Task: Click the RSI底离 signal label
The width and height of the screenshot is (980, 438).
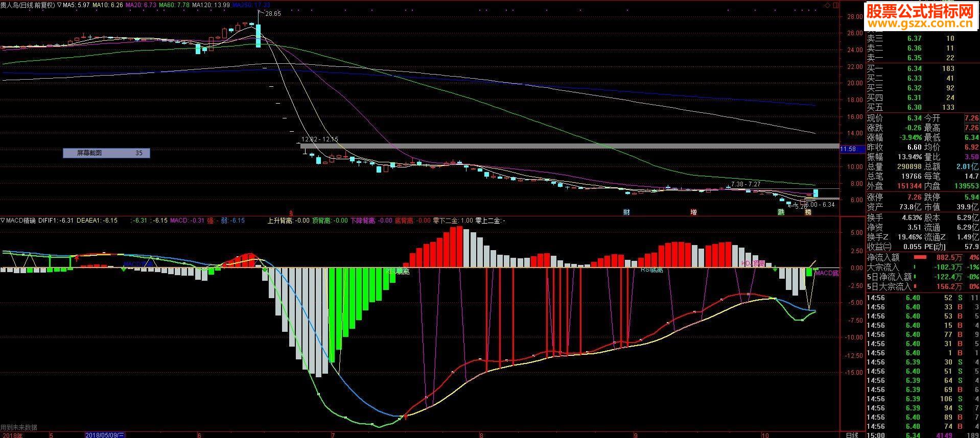Action: [x=651, y=270]
